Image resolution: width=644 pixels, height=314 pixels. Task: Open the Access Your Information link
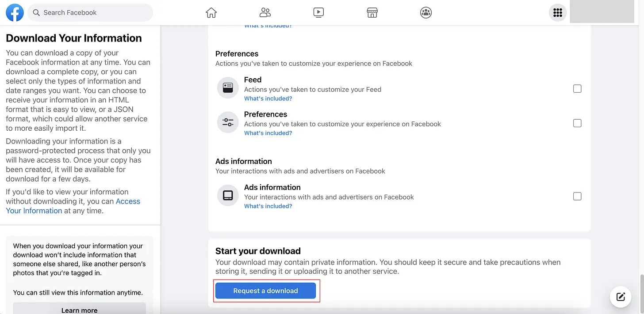[x=128, y=201]
